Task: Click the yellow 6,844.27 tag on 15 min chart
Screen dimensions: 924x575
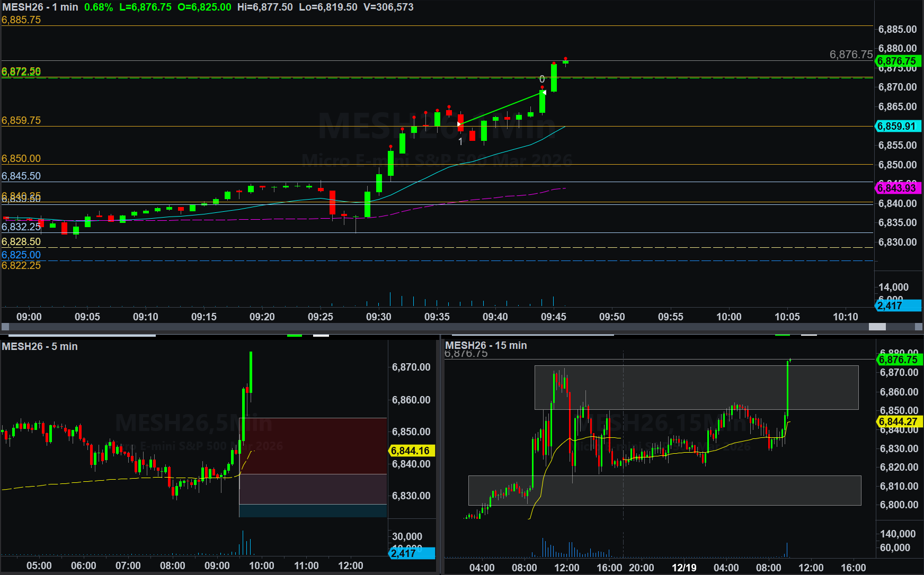Action: (x=899, y=421)
